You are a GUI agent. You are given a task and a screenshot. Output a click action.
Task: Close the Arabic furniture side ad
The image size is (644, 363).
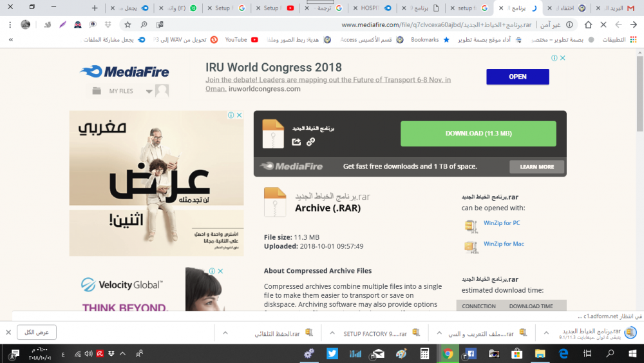pyautogui.click(x=240, y=115)
